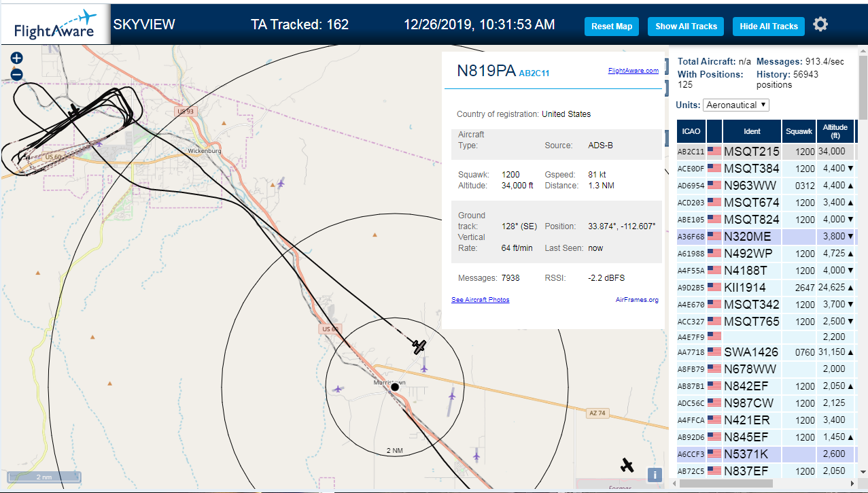Zoom out the map with minus button
Screen dimensions: 868x493
coord(17,74)
